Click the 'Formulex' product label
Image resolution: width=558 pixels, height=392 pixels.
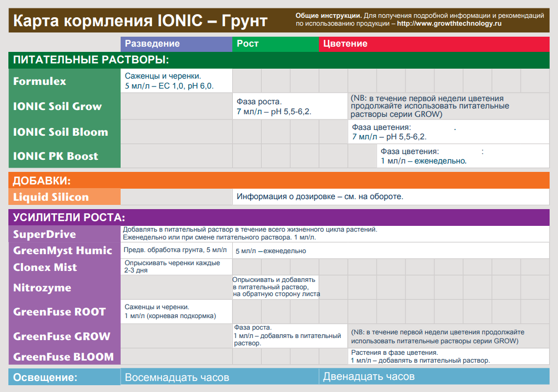pyautogui.click(x=39, y=81)
